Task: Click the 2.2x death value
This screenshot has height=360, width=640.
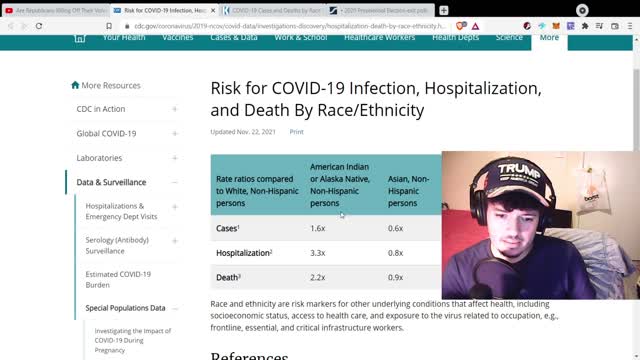Action: pos(318,278)
